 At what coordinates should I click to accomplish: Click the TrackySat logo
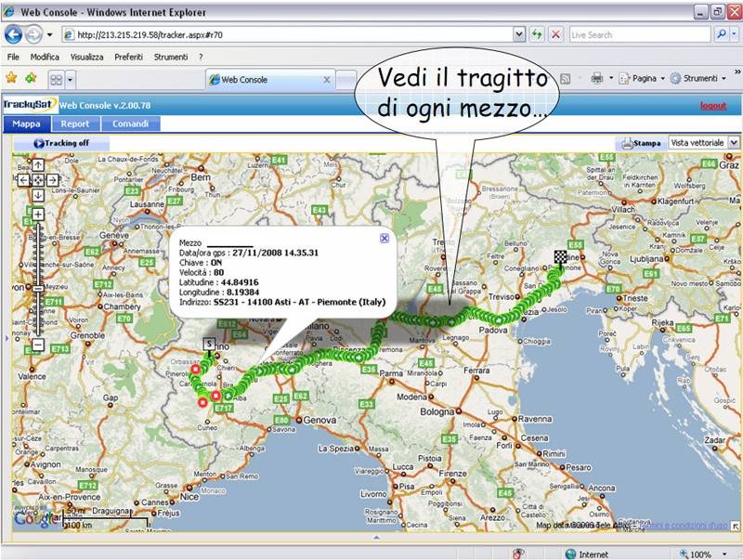(x=30, y=105)
